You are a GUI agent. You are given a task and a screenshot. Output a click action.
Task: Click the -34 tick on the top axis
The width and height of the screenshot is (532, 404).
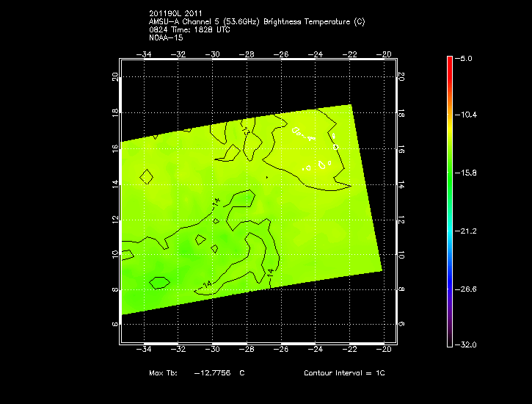[x=145, y=54]
